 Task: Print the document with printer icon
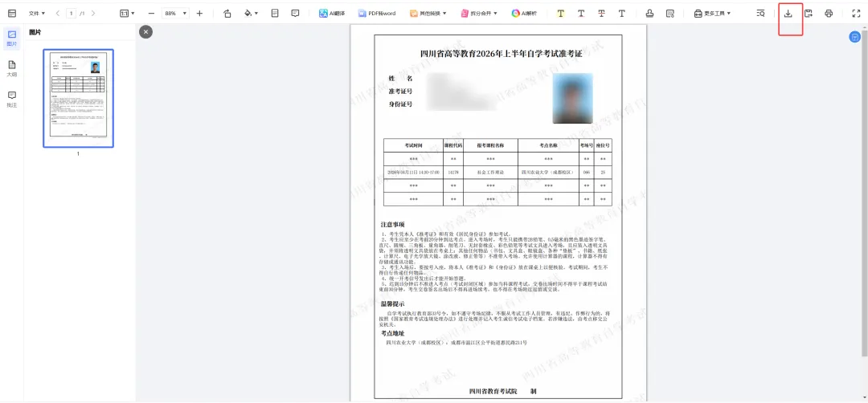829,14
